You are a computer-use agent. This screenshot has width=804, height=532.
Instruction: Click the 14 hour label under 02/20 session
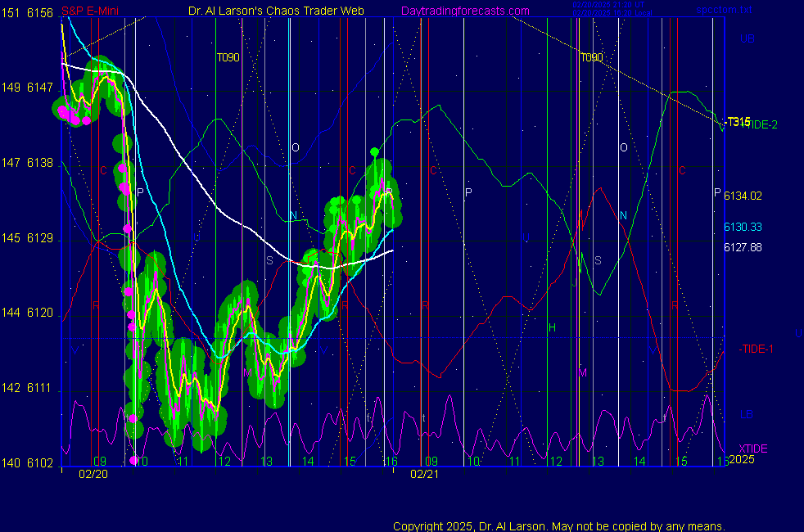308,462
